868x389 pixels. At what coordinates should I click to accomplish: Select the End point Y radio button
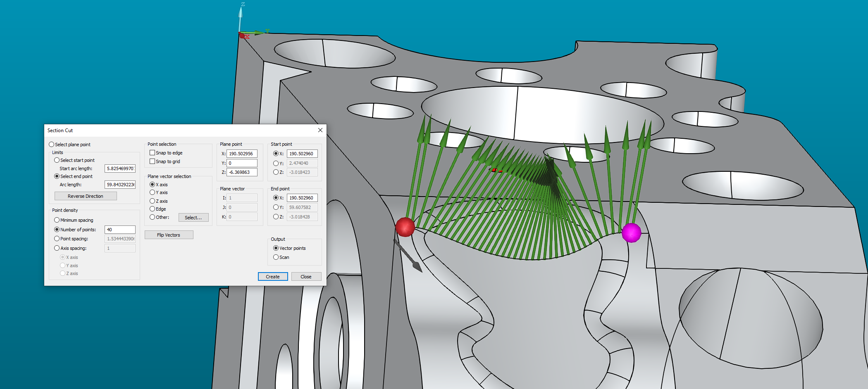(276, 207)
